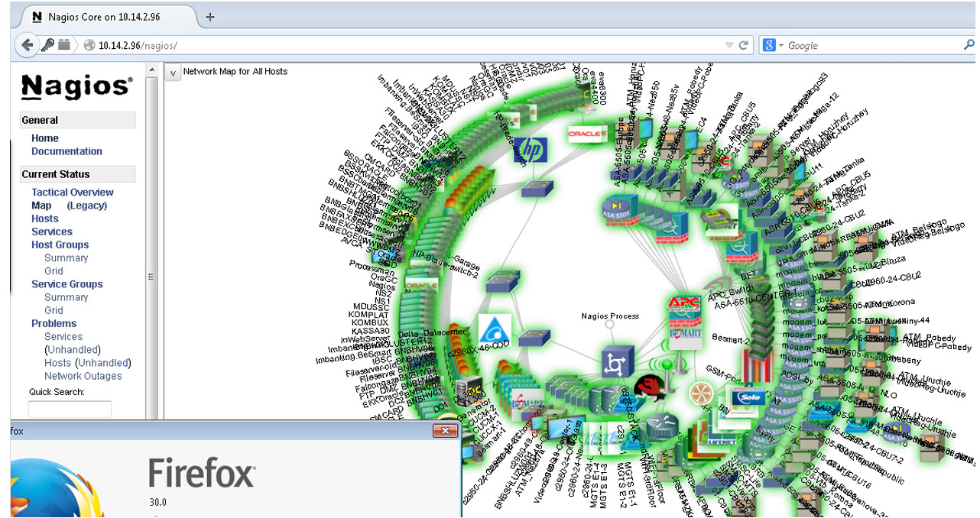980x518 pixels.
Task: Open the Tactical Overview link
Action: tap(73, 193)
